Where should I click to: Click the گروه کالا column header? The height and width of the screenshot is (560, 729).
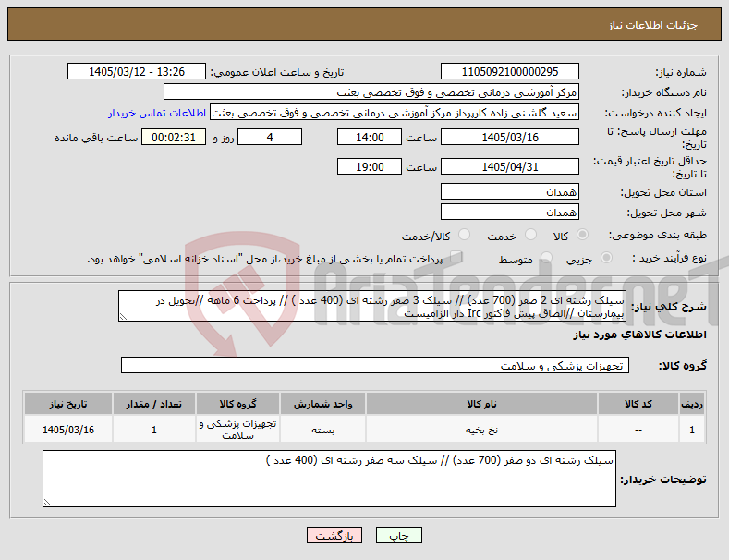pos(237,404)
